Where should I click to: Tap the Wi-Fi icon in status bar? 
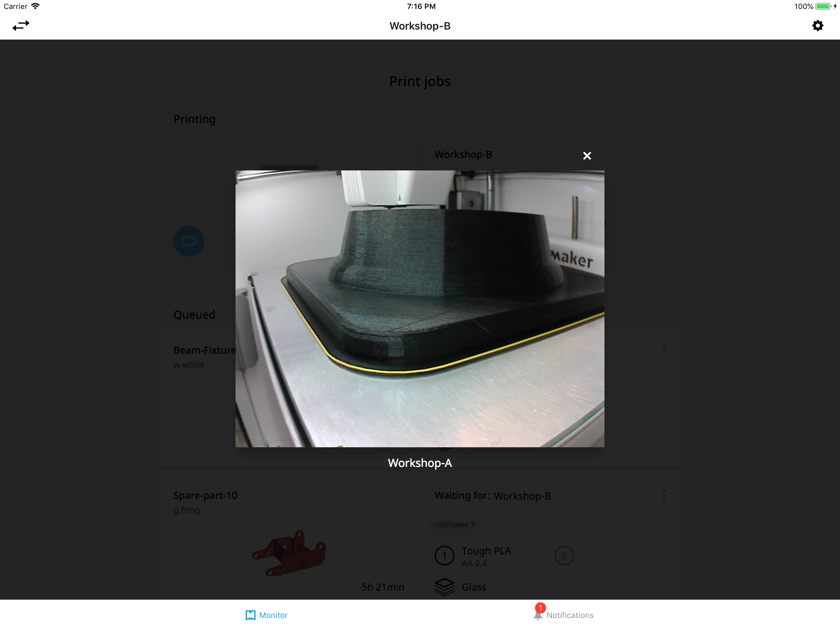[x=35, y=6]
